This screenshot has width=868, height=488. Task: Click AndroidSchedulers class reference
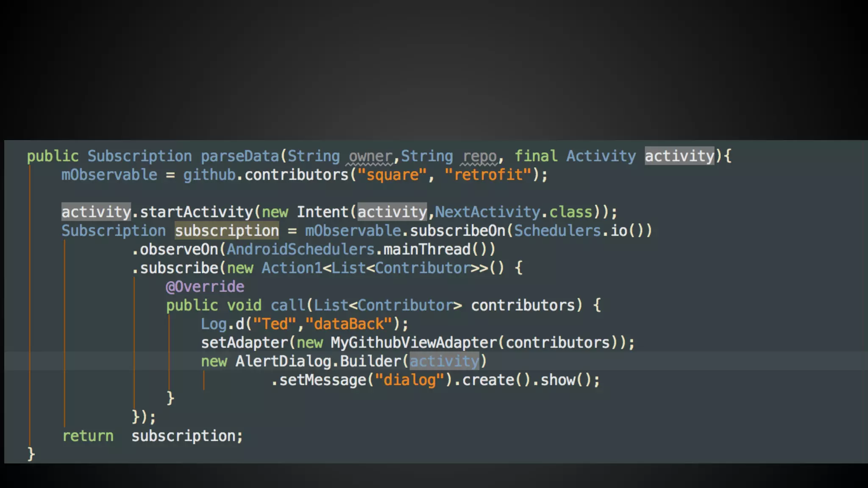[x=300, y=250]
